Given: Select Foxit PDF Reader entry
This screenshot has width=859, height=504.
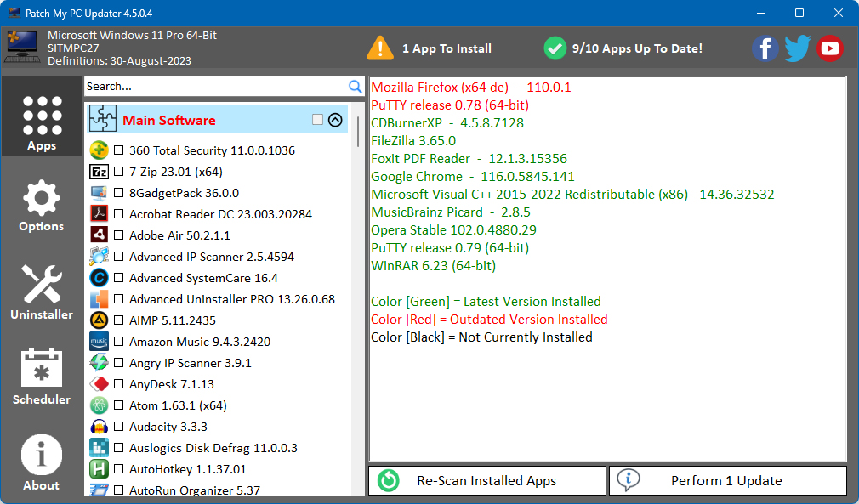Looking at the screenshot, I should pyautogui.click(x=469, y=159).
